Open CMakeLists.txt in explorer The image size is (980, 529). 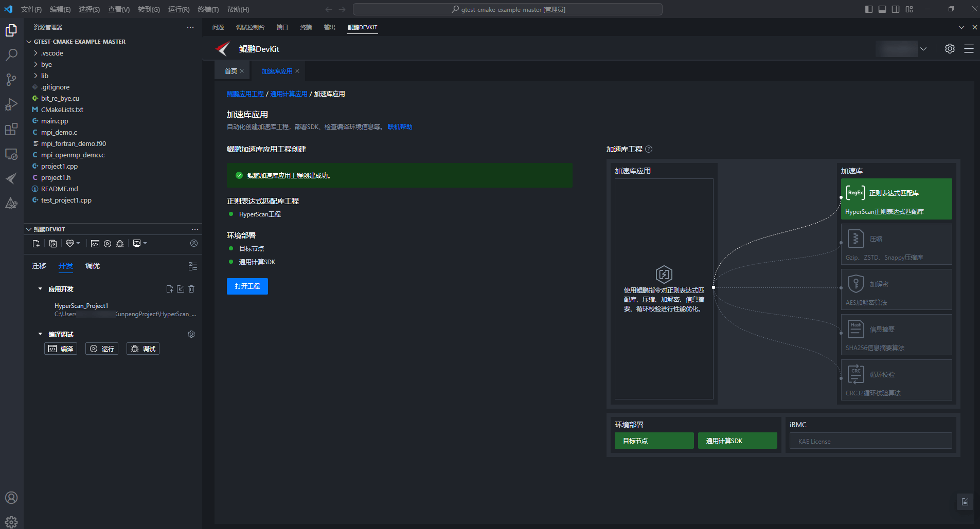coord(62,110)
